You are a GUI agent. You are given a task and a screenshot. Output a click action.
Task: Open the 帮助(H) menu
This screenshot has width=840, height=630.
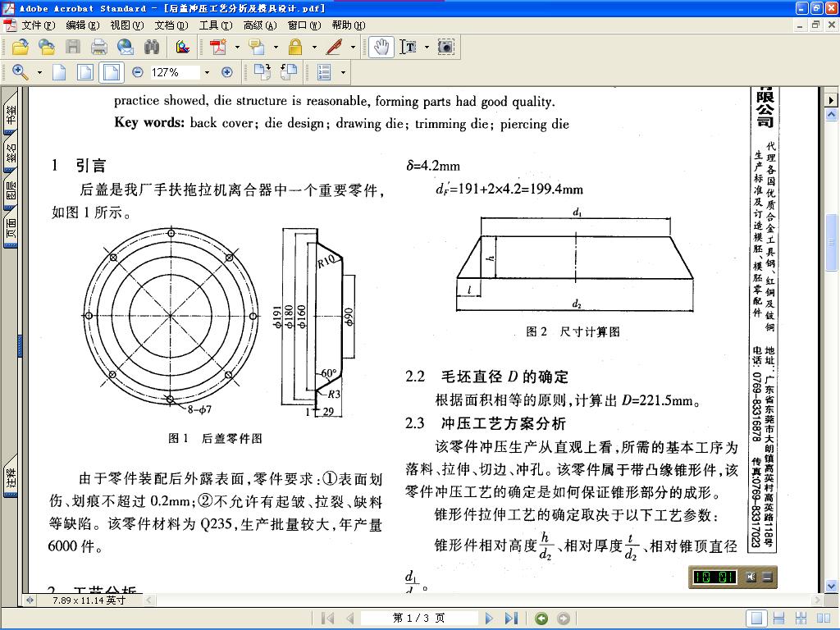click(348, 25)
